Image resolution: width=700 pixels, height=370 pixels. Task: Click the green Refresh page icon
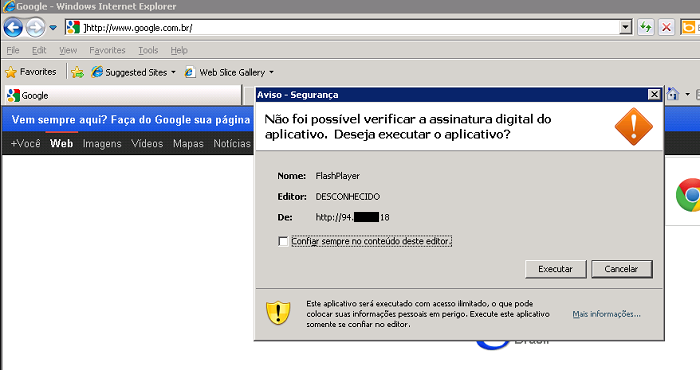point(646,28)
